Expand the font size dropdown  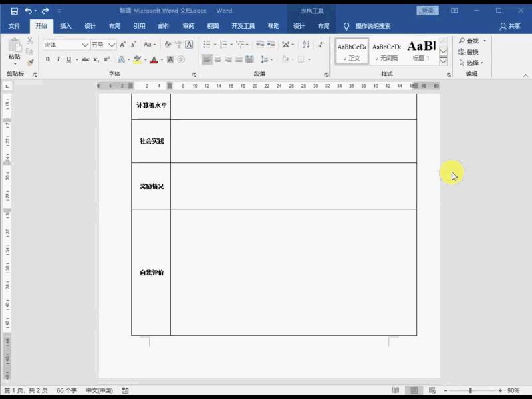coord(112,44)
